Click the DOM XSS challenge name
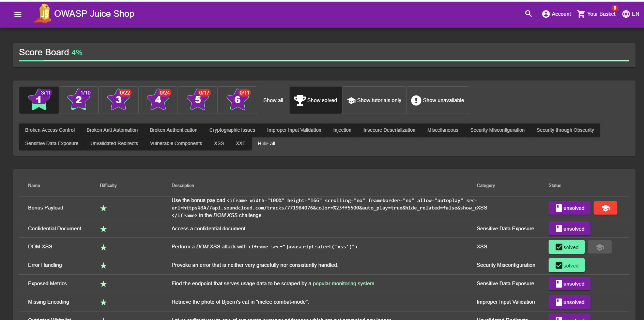Image resolution: width=644 pixels, height=320 pixels. pyautogui.click(x=40, y=247)
